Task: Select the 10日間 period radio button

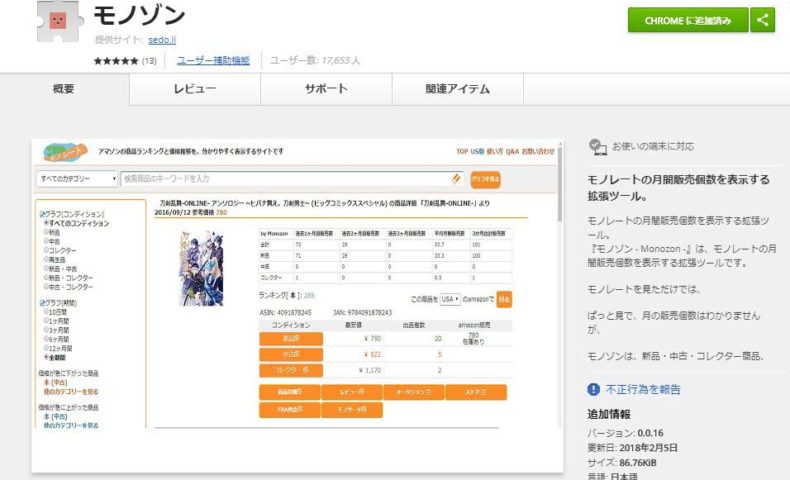Action: click(46, 312)
